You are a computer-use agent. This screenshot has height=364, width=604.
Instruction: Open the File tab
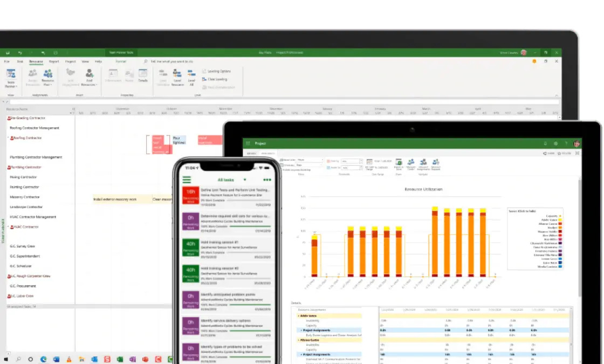coord(6,61)
